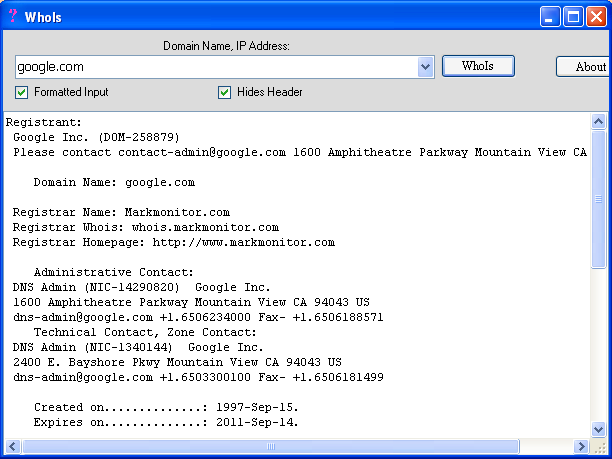
Task: Click 'Domain Name: google.com' text
Action: click(x=114, y=182)
